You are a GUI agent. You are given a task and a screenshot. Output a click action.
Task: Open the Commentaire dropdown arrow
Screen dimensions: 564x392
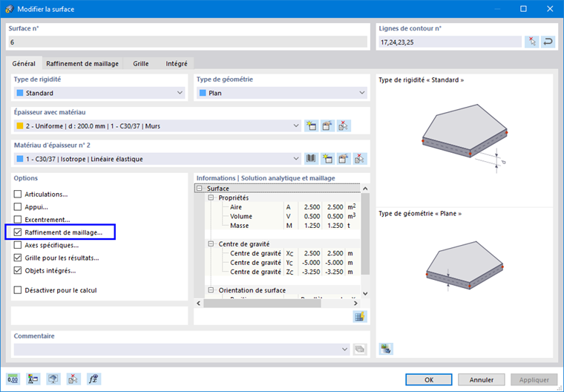tap(344, 349)
